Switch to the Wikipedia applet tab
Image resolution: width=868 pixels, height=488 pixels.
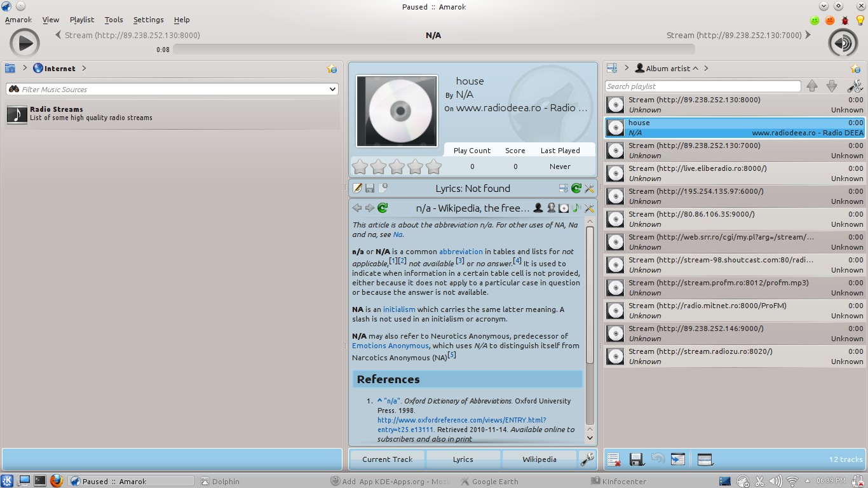[x=539, y=459]
